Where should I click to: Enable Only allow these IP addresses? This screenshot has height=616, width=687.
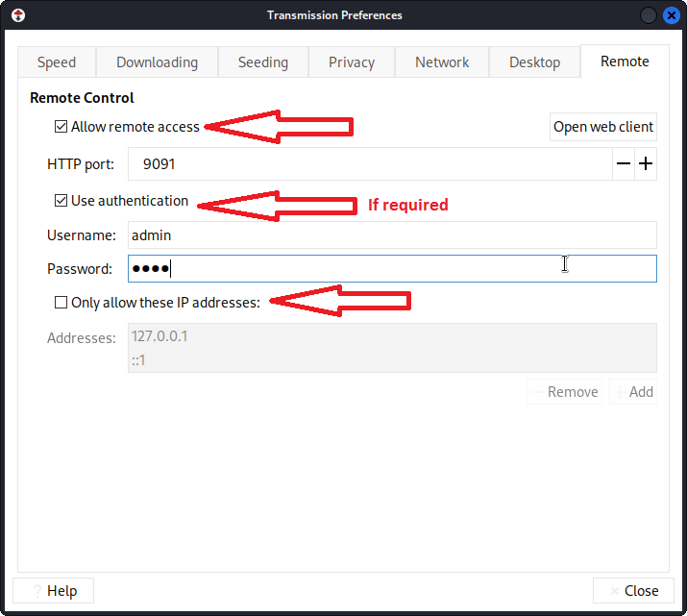click(61, 303)
